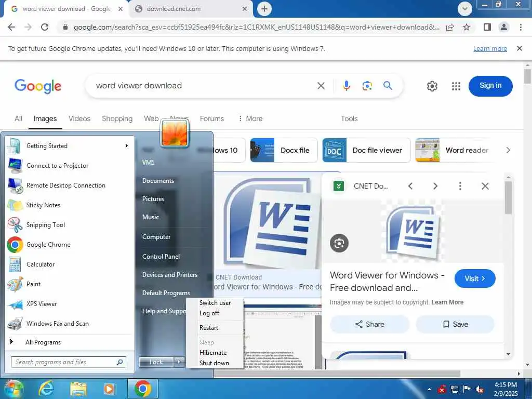Switch to the Videos search tab

pos(79,118)
